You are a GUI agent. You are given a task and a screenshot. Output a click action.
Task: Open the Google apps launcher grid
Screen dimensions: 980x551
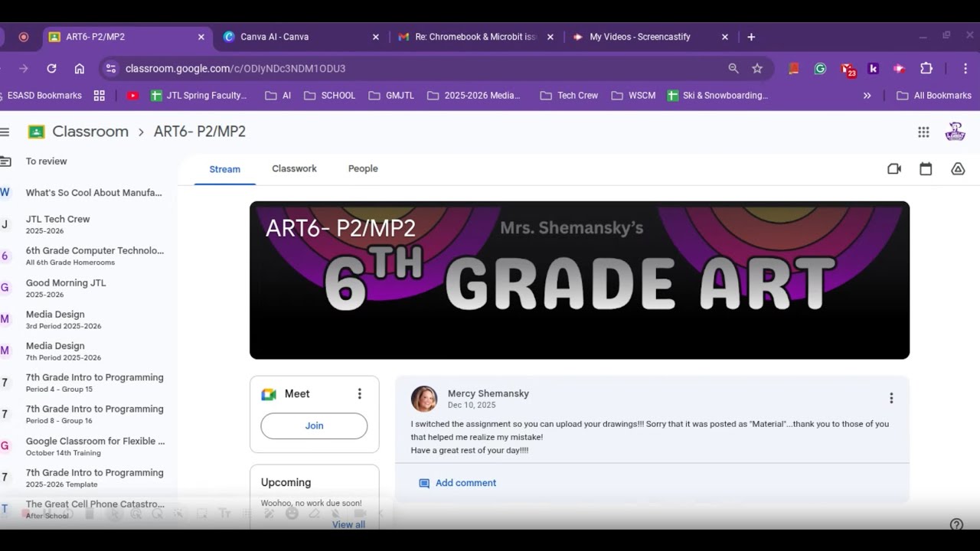[x=923, y=132]
